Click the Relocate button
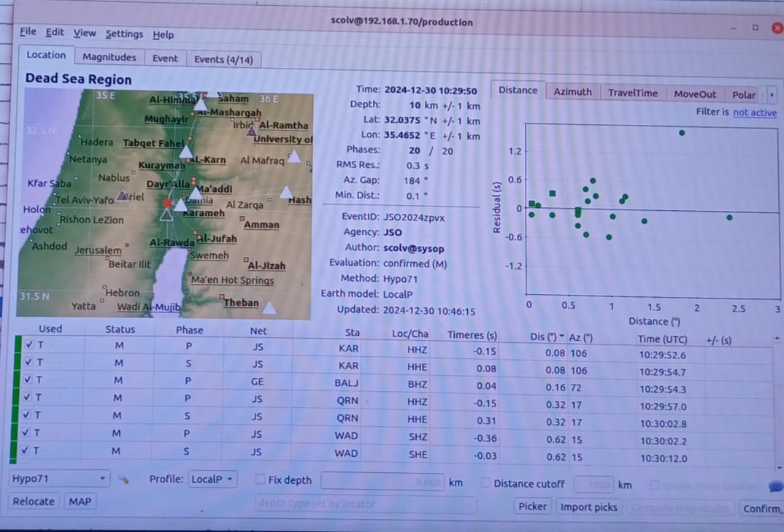 [x=34, y=501]
